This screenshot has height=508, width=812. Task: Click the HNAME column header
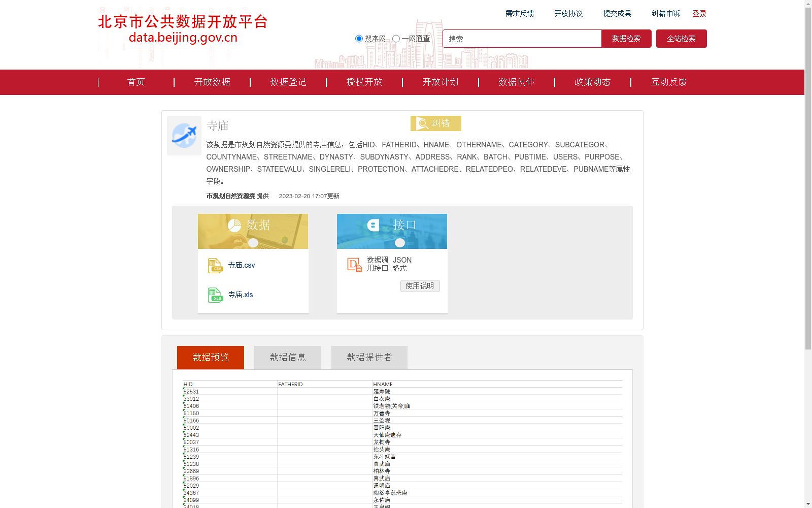click(383, 384)
